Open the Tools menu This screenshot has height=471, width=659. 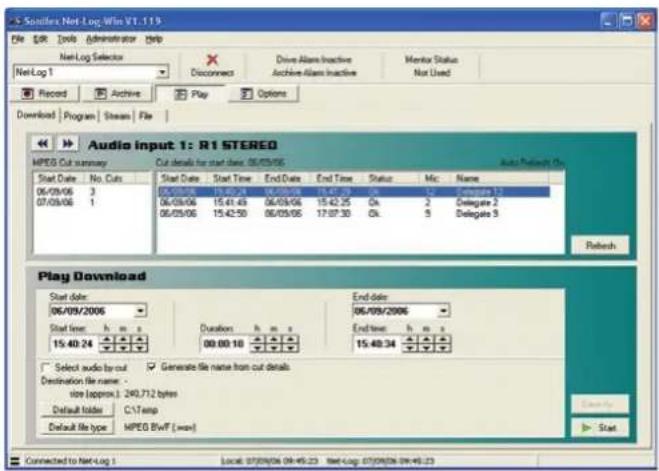point(67,39)
